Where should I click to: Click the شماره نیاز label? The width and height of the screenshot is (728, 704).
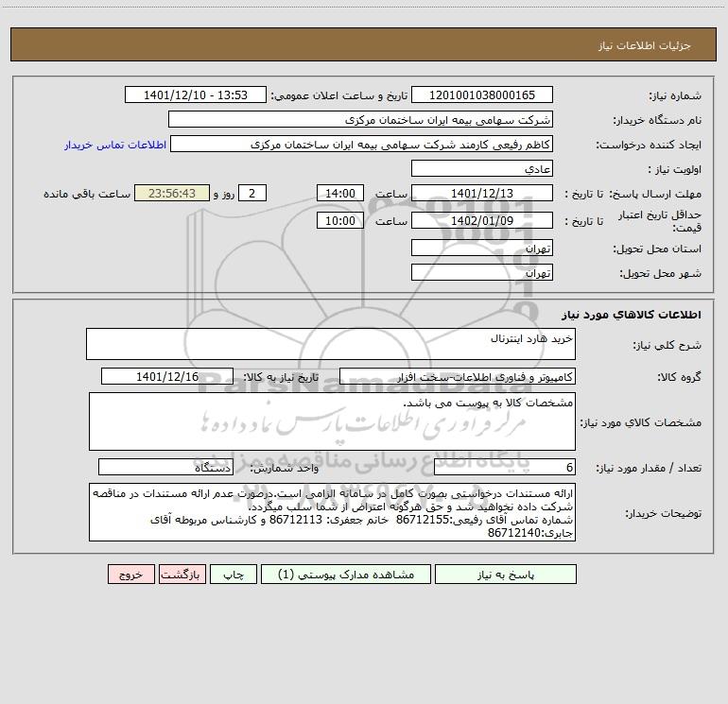(675, 95)
